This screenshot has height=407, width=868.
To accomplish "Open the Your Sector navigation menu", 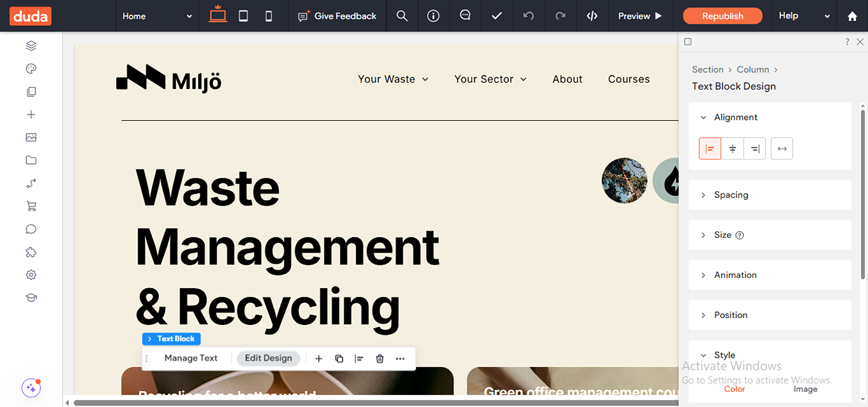I will tap(491, 79).
